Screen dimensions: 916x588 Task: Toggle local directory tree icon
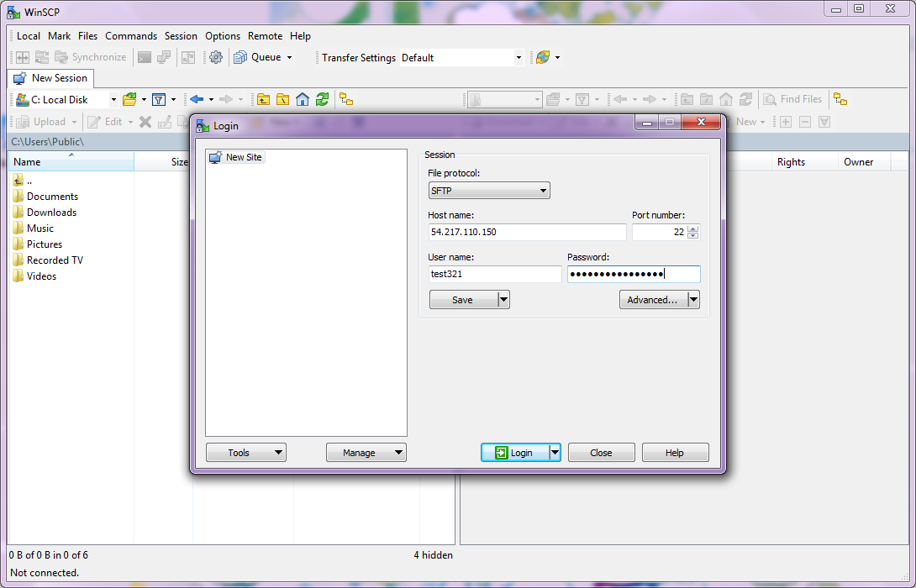pyautogui.click(x=346, y=100)
